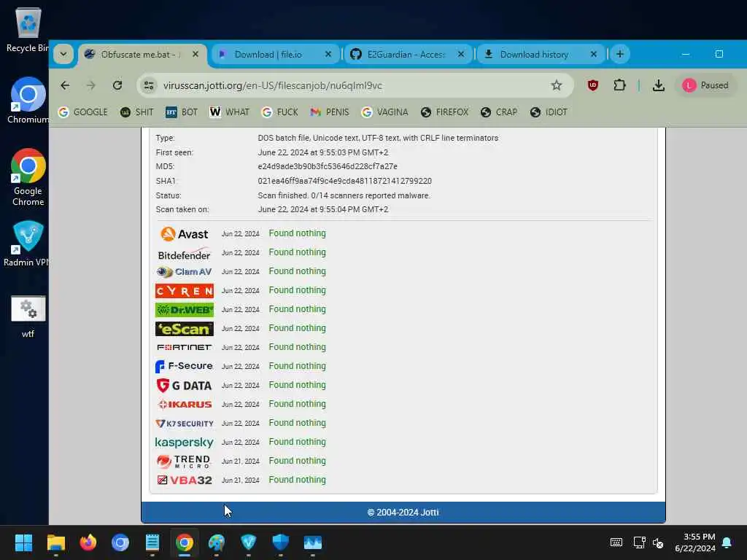Open the Extensions puzzle icon

(x=619, y=86)
